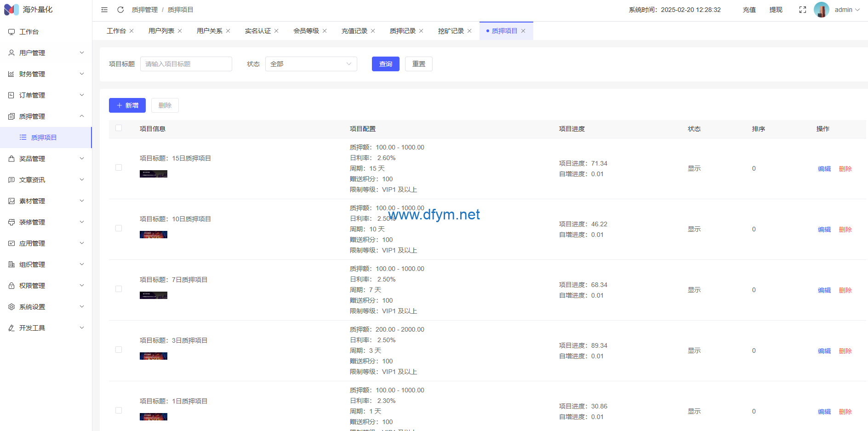
Task: Click the 素材管理 picture icon
Action: click(11, 201)
